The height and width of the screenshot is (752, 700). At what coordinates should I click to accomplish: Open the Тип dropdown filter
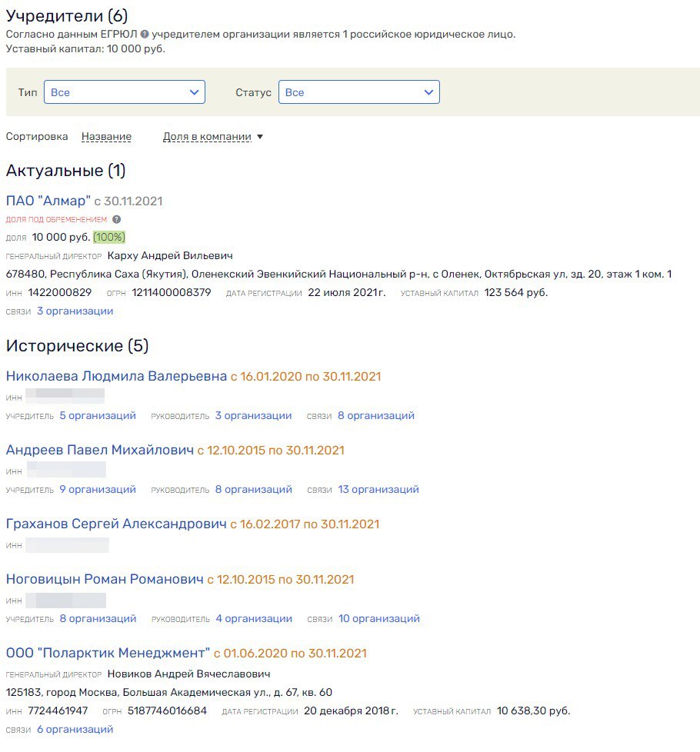pyautogui.click(x=125, y=92)
